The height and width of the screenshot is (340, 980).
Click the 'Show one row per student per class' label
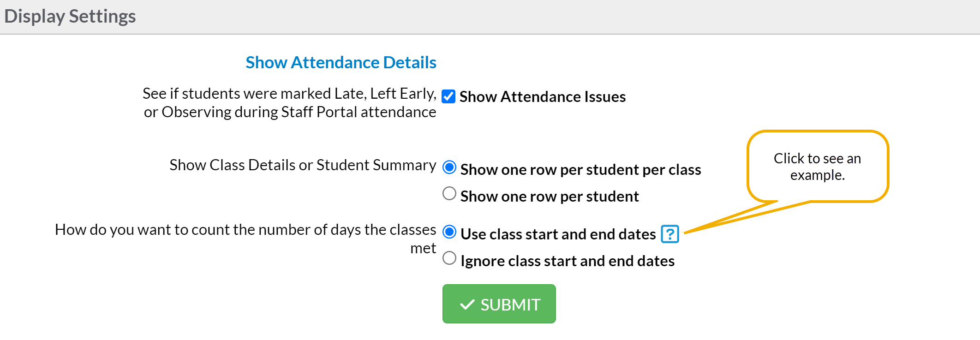[x=580, y=170]
